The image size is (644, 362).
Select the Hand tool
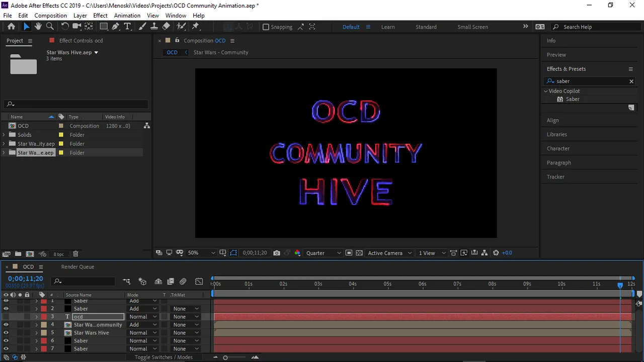click(x=38, y=27)
